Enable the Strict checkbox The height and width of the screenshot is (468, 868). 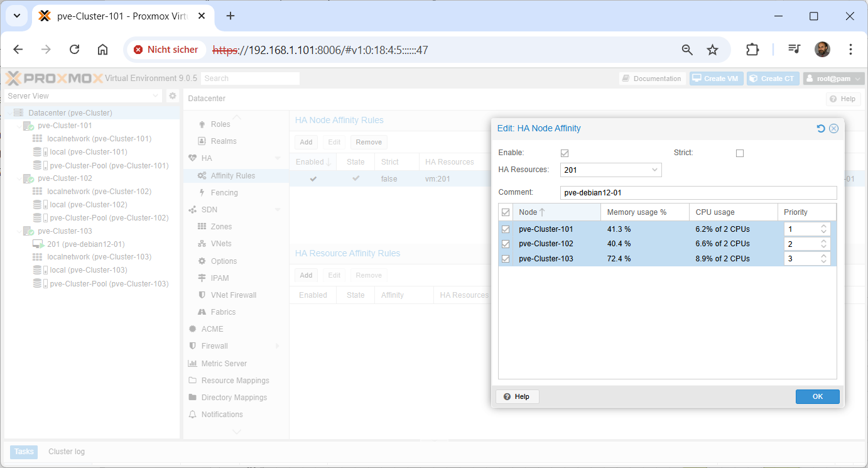click(x=739, y=153)
